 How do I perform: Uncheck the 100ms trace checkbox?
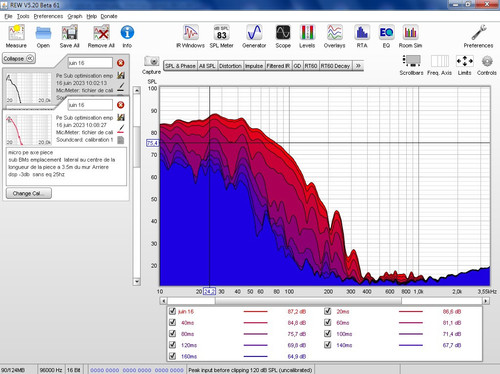(328, 334)
